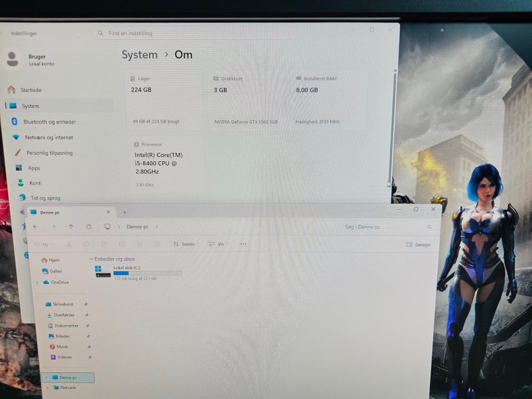
Task: Click the Lokal disk (C:) usage bar
Action: point(147,273)
